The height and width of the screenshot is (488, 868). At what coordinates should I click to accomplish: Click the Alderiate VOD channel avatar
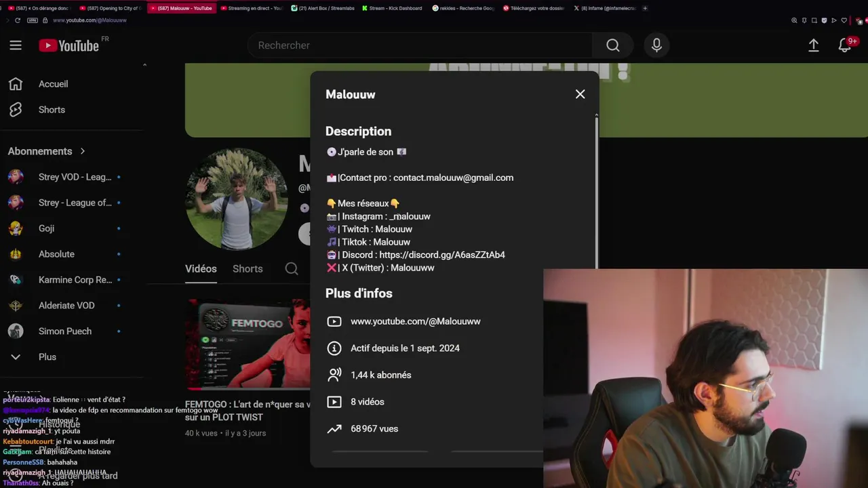16,306
